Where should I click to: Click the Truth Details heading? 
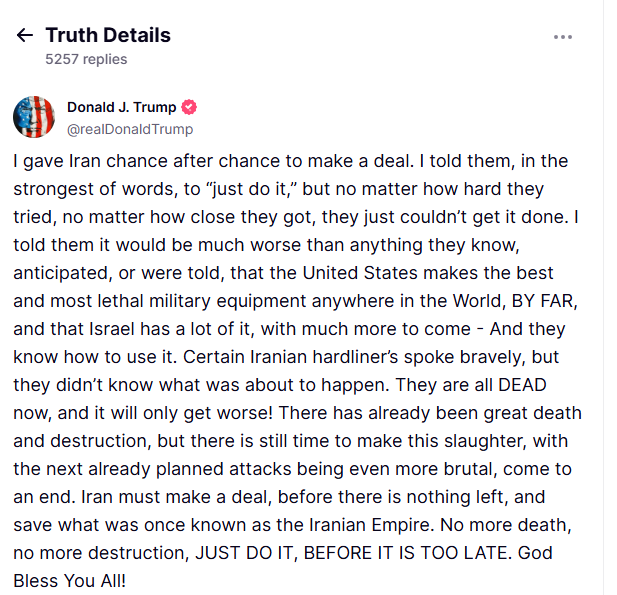click(x=108, y=35)
